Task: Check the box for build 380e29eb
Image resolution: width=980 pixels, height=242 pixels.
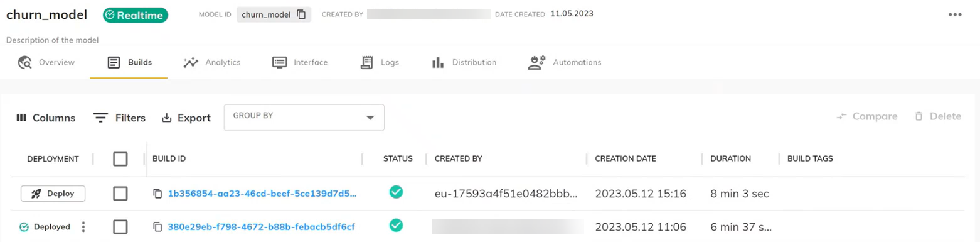Action: pyautogui.click(x=120, y=227)
